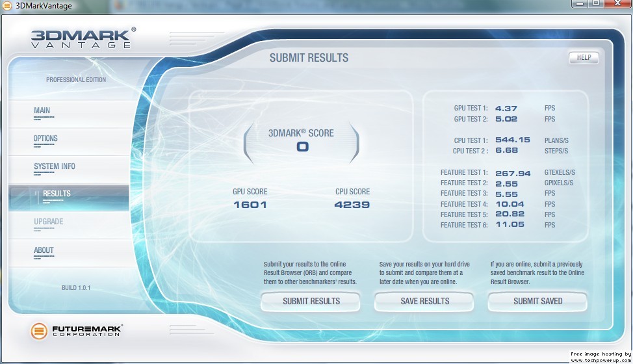Image resolution: width=633 pixels, height=364 pixels.
Task: Click the save to hard drive description
Action: (x=424, y=273)
